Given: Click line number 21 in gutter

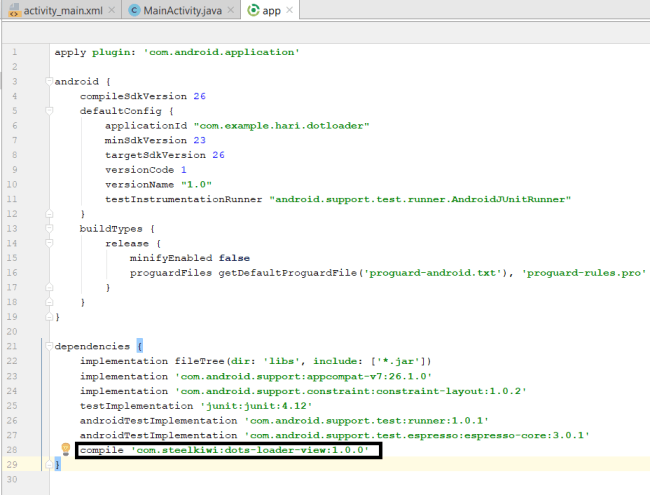Looking at the screenshot, I should (x=12, y=346).
